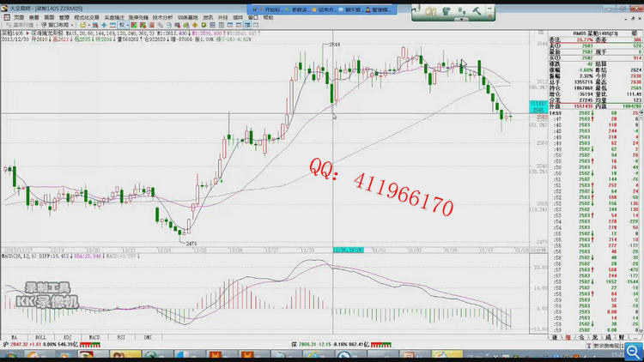Click the 持仓 row in quote panel

(x=596, y=87)
